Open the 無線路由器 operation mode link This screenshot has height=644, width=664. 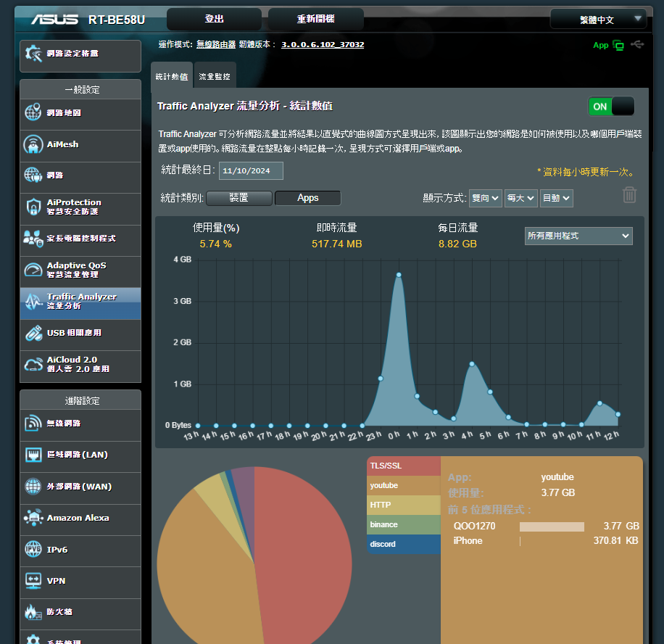[216, 44]
